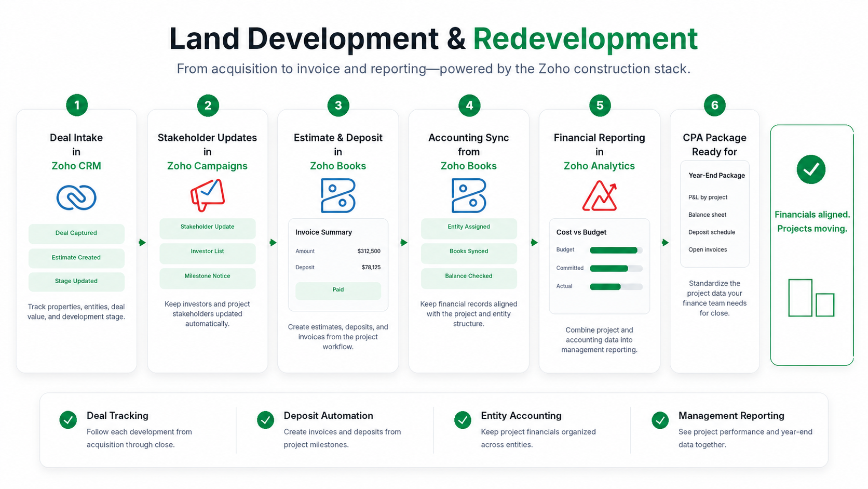Select the Deposit schedule row

pyautogui.click(x=712, y=232)
